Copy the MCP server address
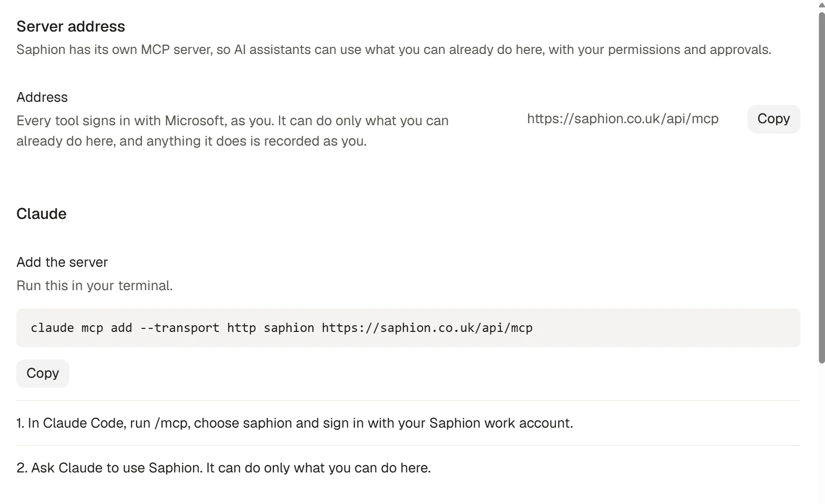This screenshot has width=825, height=504. tap(774, 119)
